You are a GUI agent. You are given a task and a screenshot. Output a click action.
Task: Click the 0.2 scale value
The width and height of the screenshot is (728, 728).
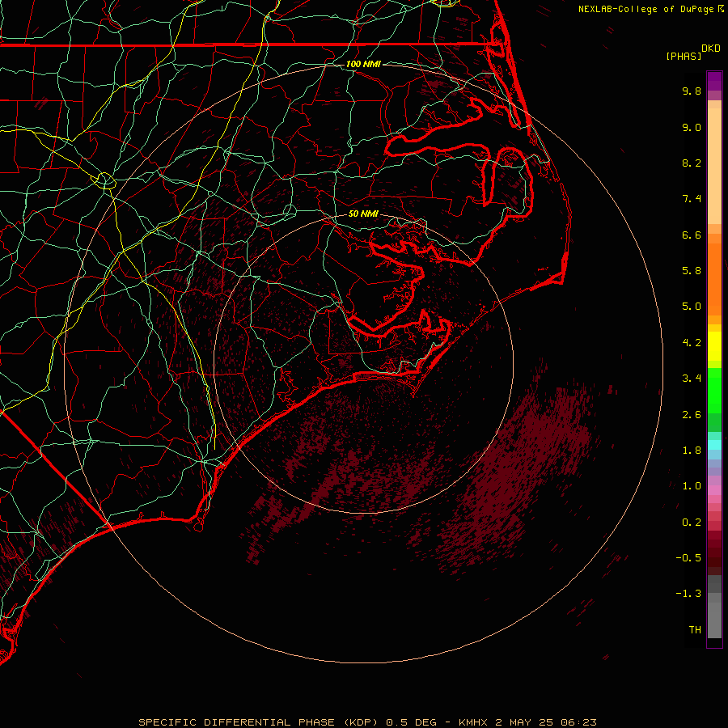click(x=692, y=523)
